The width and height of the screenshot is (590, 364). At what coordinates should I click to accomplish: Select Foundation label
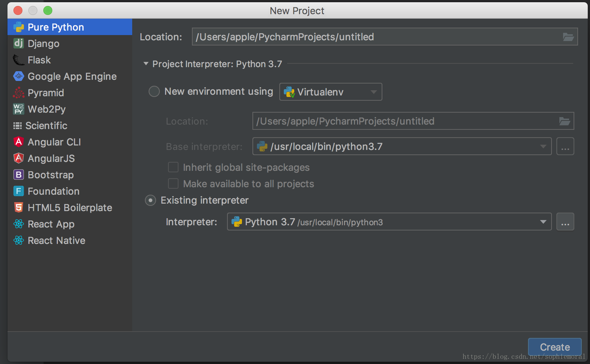53,191
